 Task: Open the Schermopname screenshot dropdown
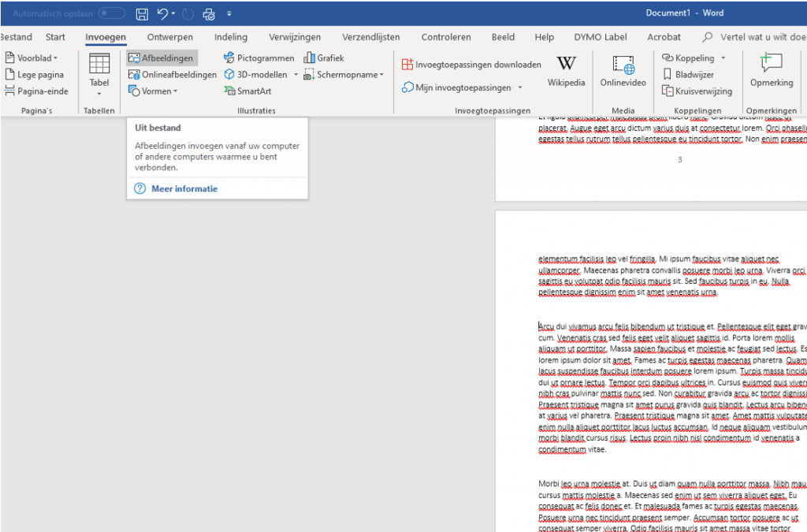pyautogui.click(x=344, y=75)
